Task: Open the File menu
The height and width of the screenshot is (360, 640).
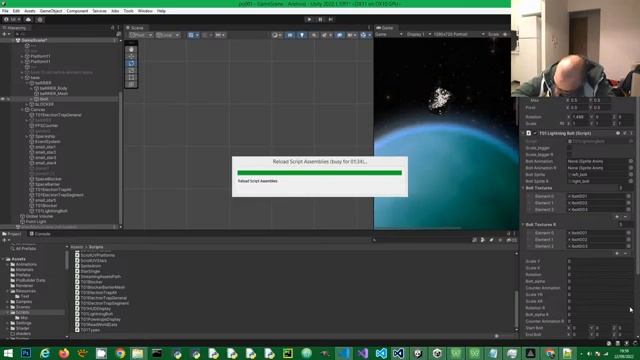Action: tap(5, 11)
